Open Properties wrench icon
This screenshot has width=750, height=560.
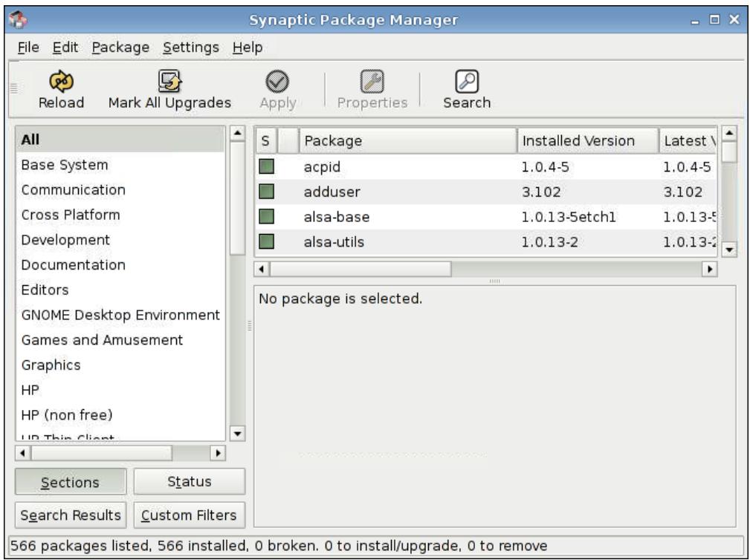pos(372,81)
